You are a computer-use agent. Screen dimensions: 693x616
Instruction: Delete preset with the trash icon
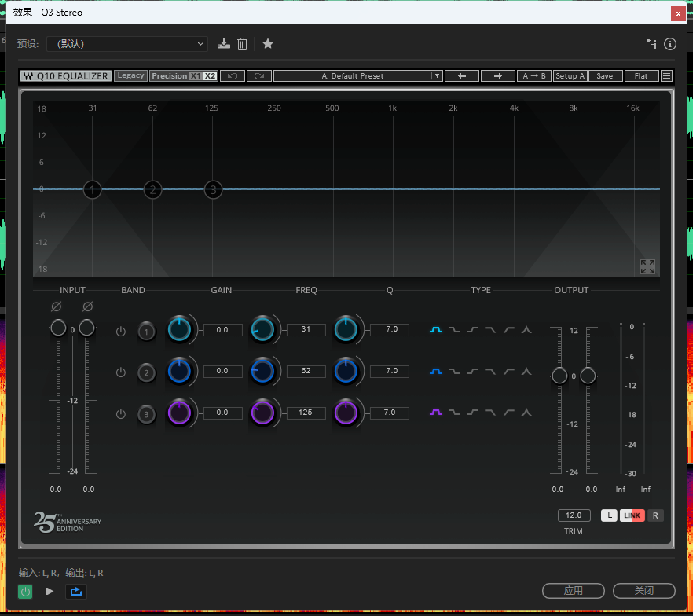[242, 44]
